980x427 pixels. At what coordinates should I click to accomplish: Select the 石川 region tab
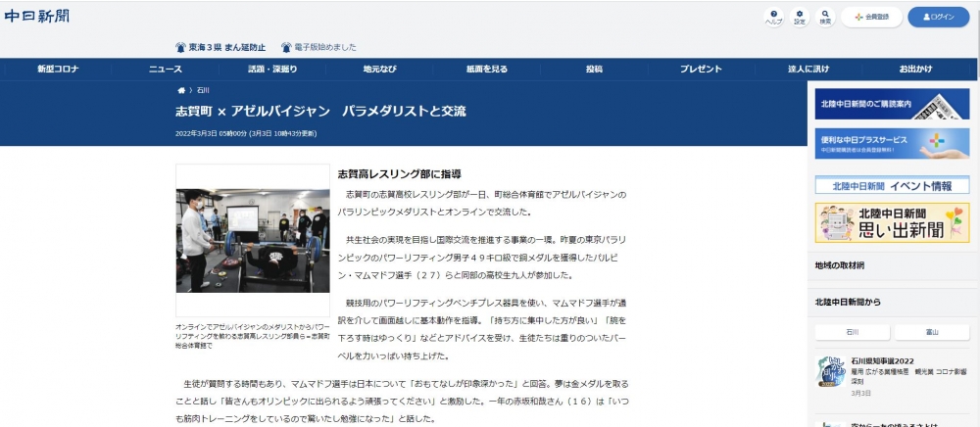pyautogui.click(x=853, y=332)
